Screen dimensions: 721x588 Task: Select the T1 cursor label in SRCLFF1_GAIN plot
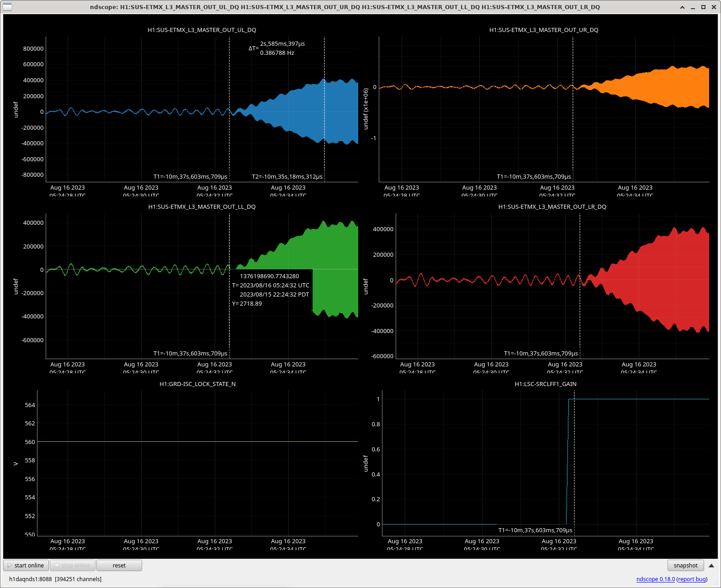535,530
